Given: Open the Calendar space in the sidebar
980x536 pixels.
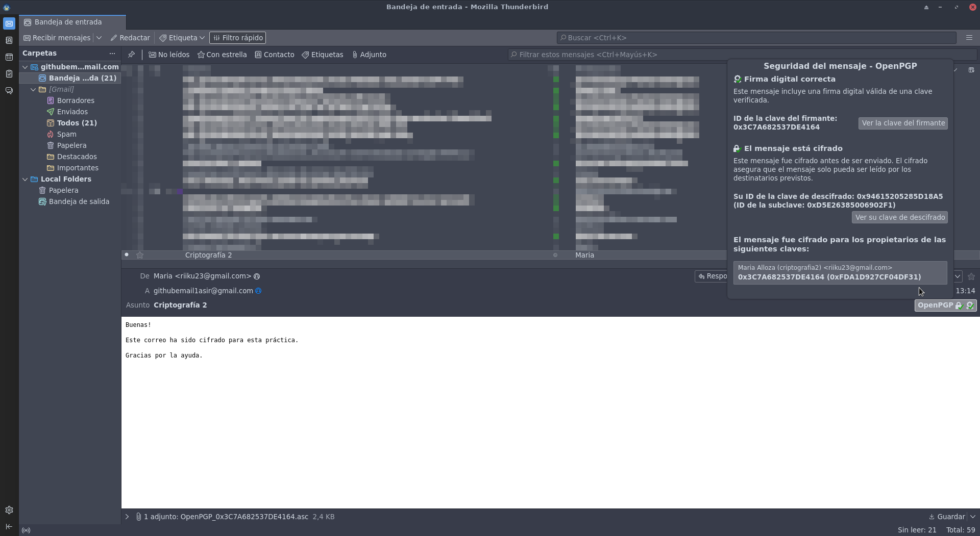Looking at the screenshot, I should [x=9, y=57].
